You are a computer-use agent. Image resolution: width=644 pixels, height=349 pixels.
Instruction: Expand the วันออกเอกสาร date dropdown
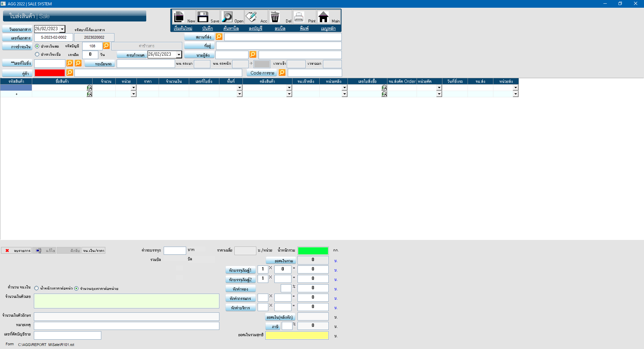62,29
